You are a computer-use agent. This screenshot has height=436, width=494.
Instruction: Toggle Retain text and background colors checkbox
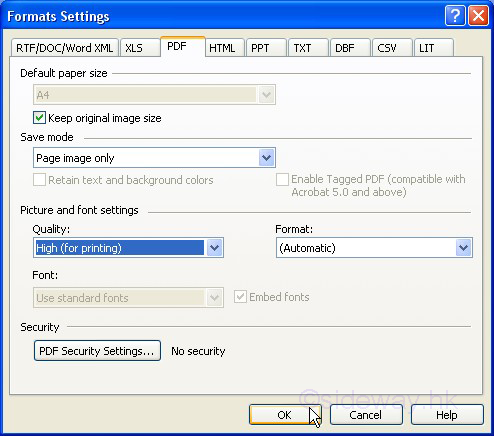[x=39, y=180]
